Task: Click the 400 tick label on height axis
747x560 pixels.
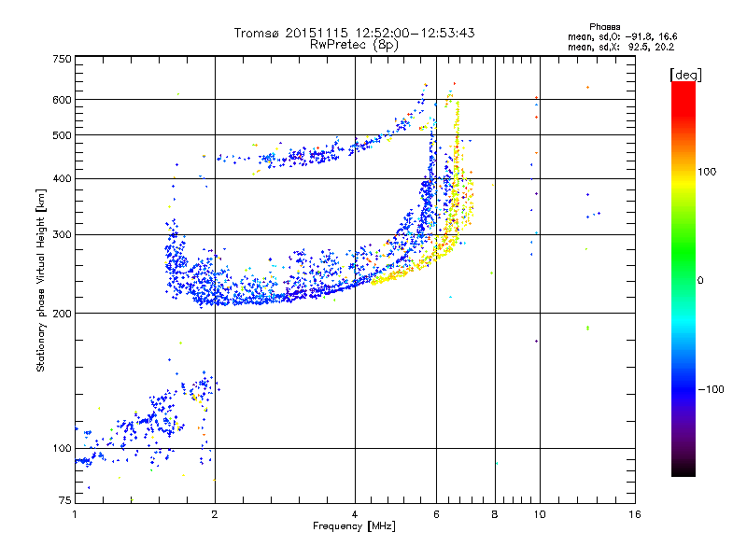Action: click(x=62, y=178)
